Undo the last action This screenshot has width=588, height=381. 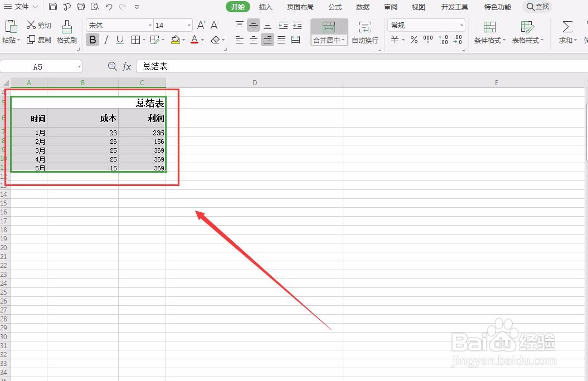coord(109,6)
